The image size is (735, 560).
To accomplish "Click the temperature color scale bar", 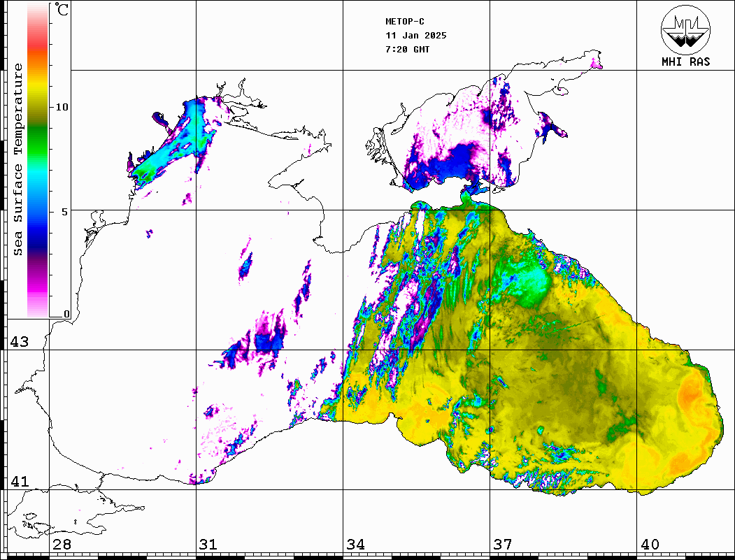I will (x=38, y=160).
